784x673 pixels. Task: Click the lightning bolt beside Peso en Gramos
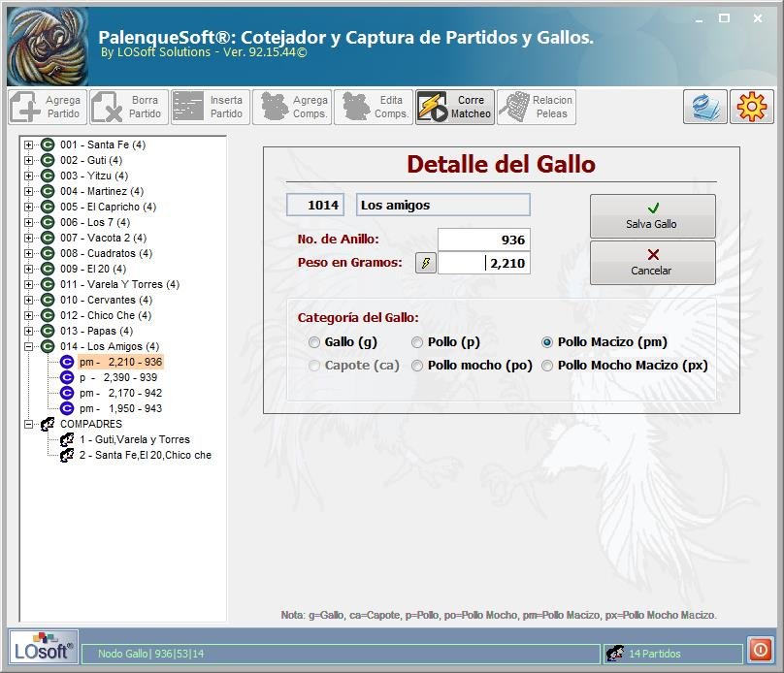424,263
